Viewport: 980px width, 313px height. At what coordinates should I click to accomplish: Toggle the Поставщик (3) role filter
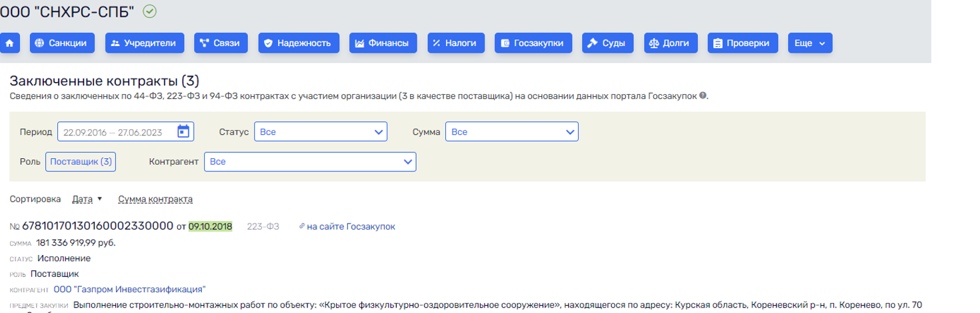81,162
